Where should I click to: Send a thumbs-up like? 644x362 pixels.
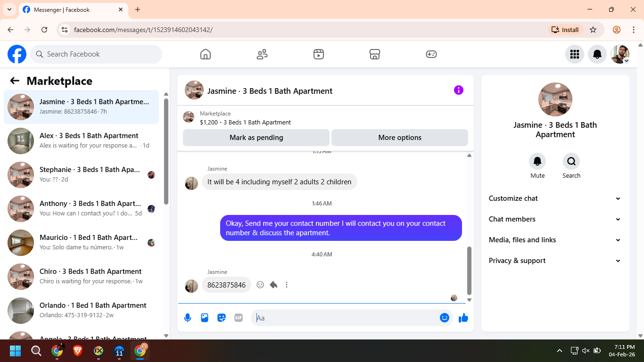[463, 318]
